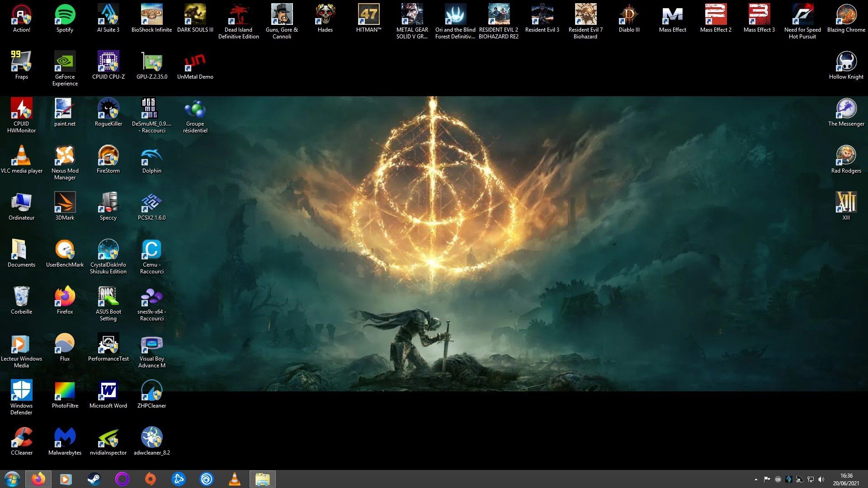Screen dimensions: 868x488
Task: Select snes9x-x64 Raccourci icon
Action: (151, 303)
